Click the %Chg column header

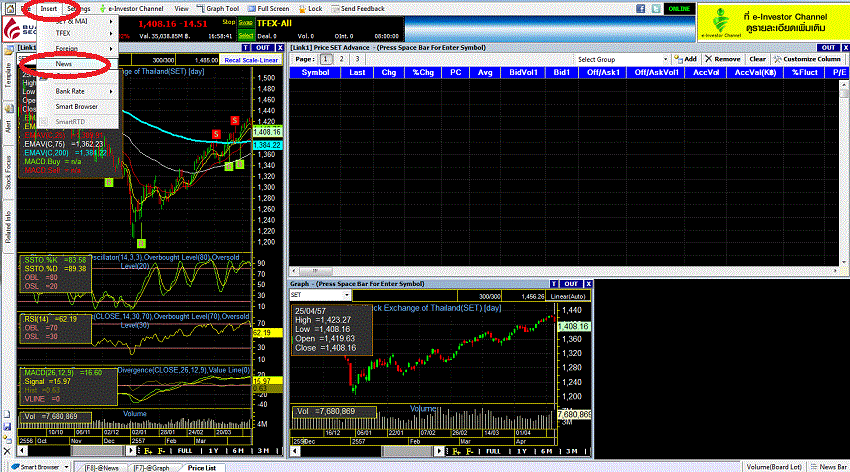click(x=423, y=73)
